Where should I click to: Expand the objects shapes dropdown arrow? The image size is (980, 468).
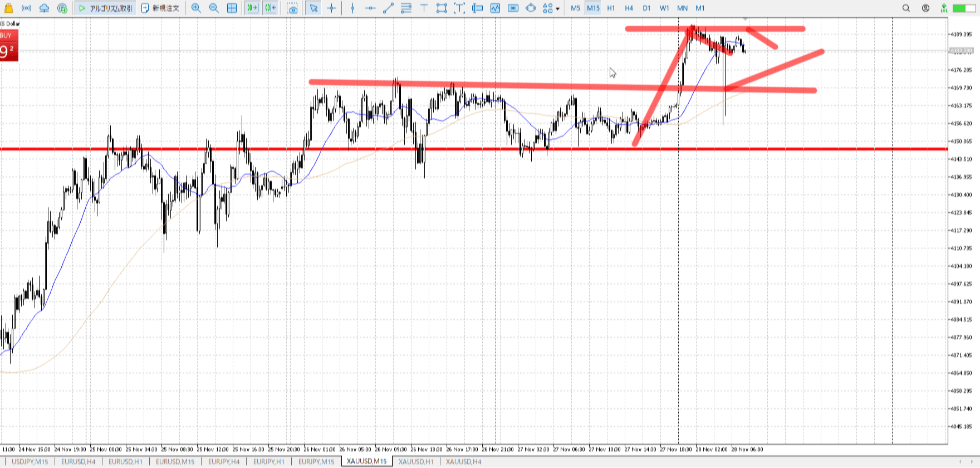pyautogui.click(x=557, y=9)
